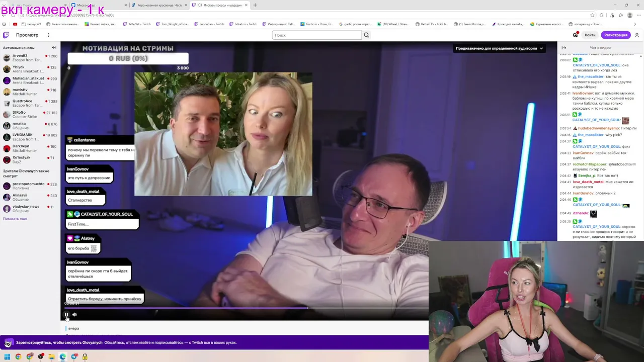Screen dimensions: 644x362
Task: Expand the audience restriction dropdown
Action: pyautogui.click(x=500, y=48)
